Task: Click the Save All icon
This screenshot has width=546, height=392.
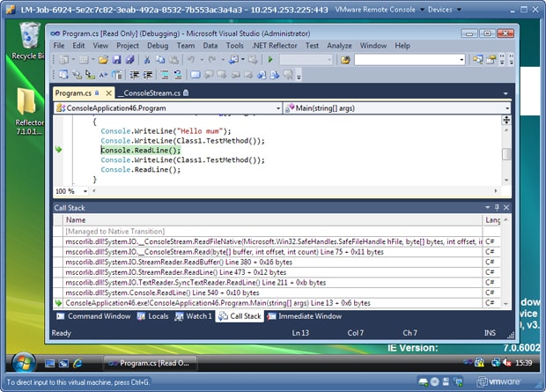Action: (x=129, y=60)
